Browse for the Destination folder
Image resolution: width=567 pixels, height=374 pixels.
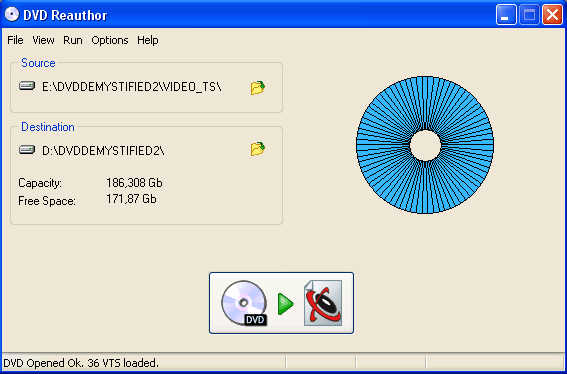click(x=258, y=149)
